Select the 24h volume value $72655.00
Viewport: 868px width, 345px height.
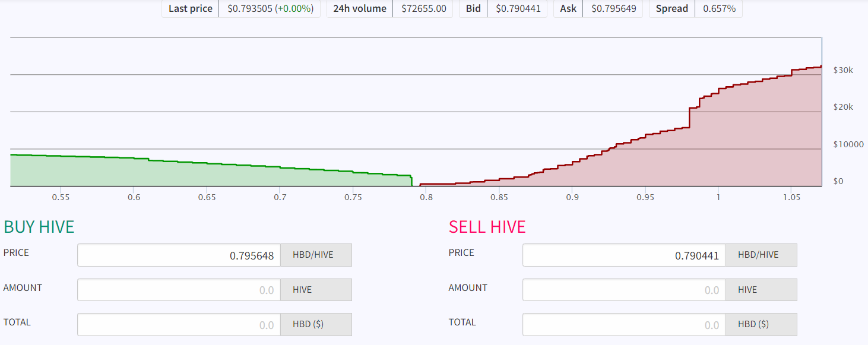(424, 9)
